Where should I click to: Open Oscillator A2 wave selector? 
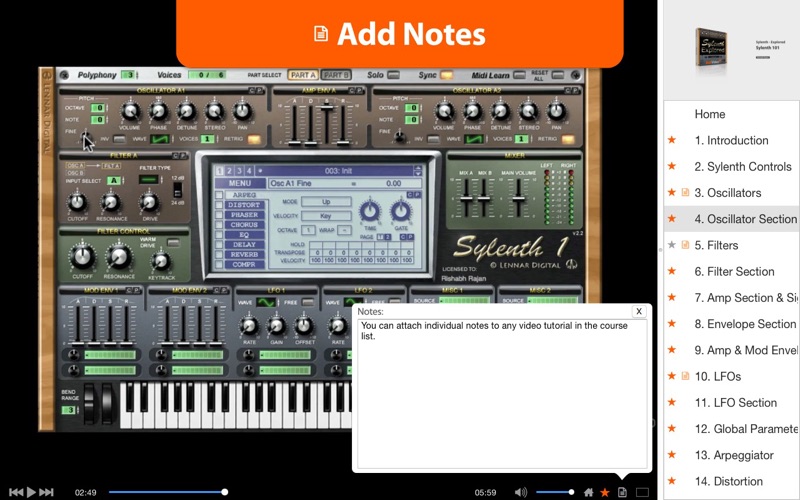(473, 139)
